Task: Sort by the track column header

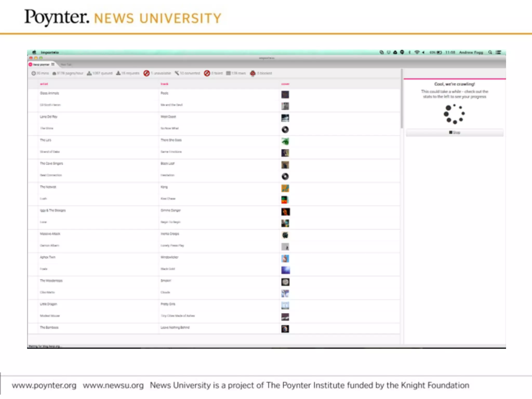Action: point(164,84)
